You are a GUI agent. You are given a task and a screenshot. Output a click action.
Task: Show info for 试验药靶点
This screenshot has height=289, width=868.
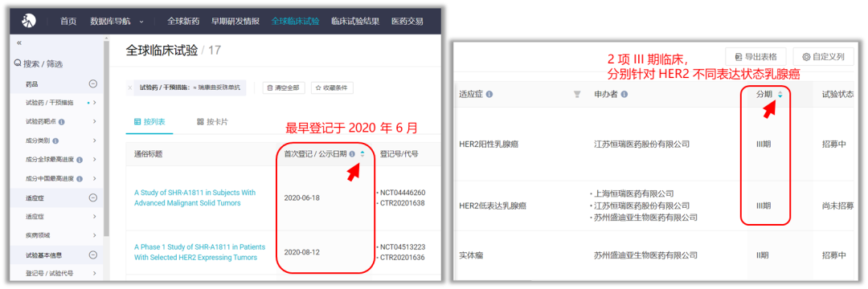pyautogui.click(x=61, y=121)
